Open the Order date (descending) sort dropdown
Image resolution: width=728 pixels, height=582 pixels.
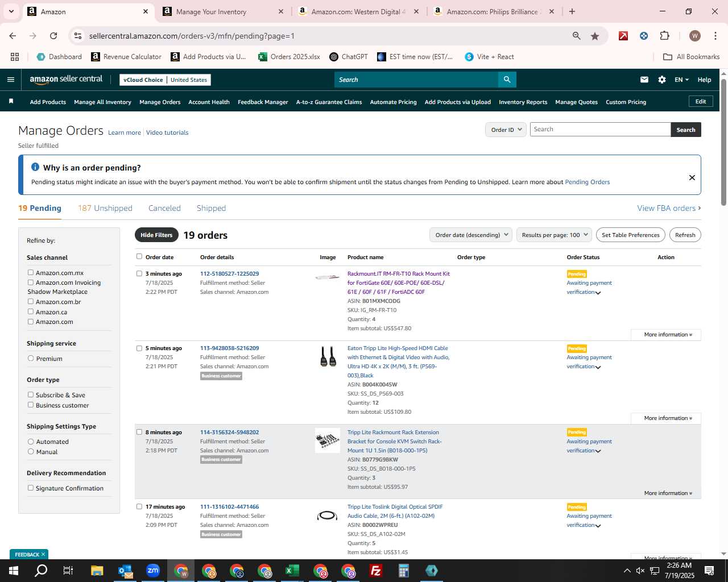click(x=471, y=235)
